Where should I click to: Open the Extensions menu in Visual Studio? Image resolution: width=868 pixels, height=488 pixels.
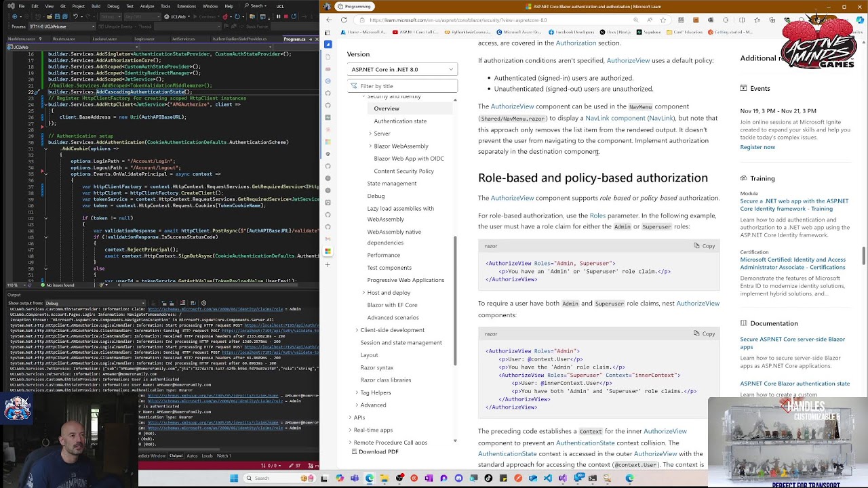click(x=186, y=6)
